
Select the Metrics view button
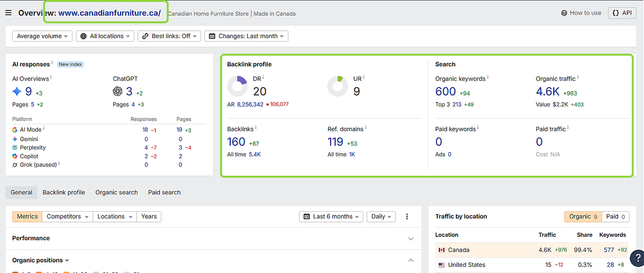[27, 217]
